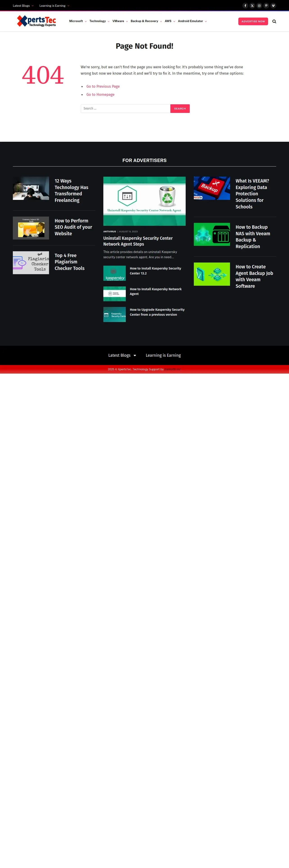Open How to Install Kaspersky Network Agent
This screenshot has width=289, height=868.
pyautogui.click(x=156, y=291)
